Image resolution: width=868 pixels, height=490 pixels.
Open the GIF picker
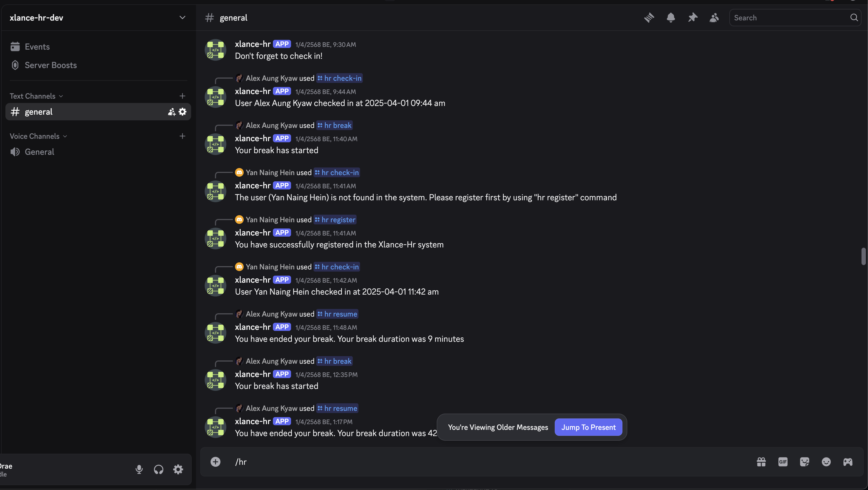[x=783, y=462]
